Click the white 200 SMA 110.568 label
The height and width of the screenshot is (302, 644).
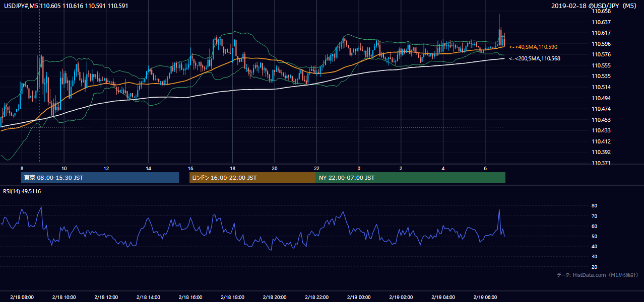[535, 58]
